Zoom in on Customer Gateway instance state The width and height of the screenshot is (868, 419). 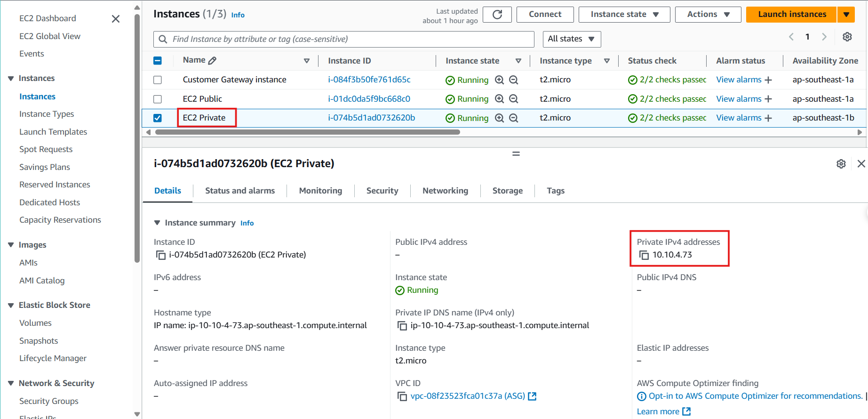500,80
